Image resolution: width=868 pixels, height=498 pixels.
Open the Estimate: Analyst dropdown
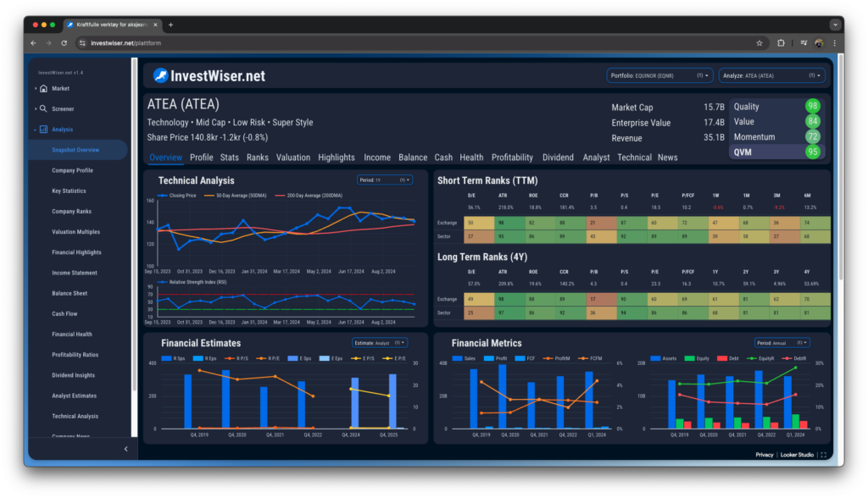(x=380, y=343)
